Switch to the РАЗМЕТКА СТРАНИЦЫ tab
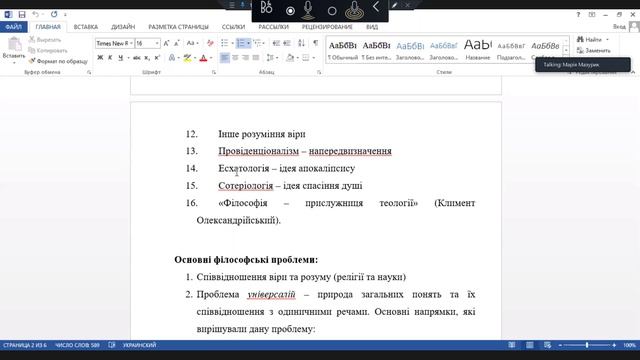The image size is (640, 360). (178, 27)
